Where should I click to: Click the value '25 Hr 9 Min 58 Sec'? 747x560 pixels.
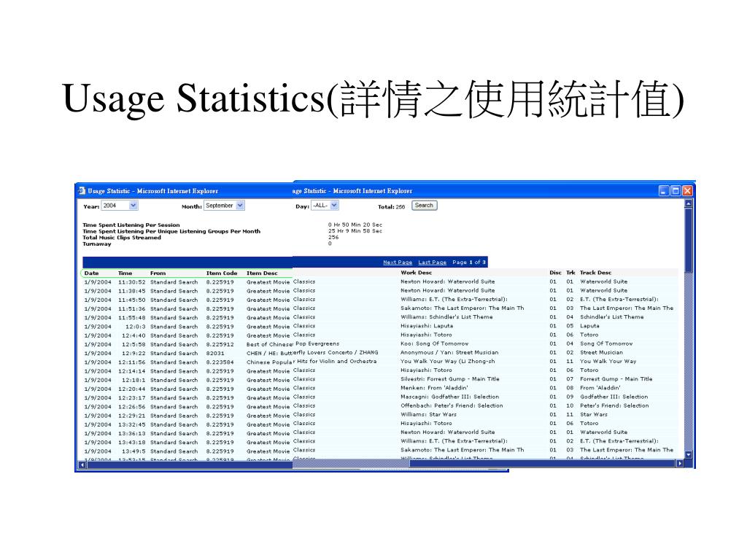coord(355,231)
